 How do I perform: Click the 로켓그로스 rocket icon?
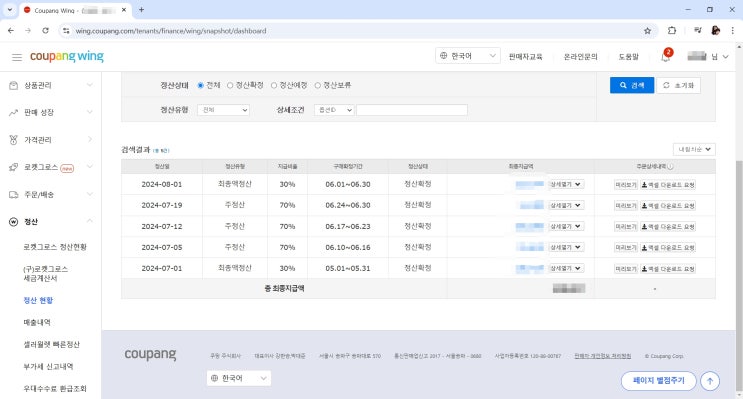(x=14, y=167)
